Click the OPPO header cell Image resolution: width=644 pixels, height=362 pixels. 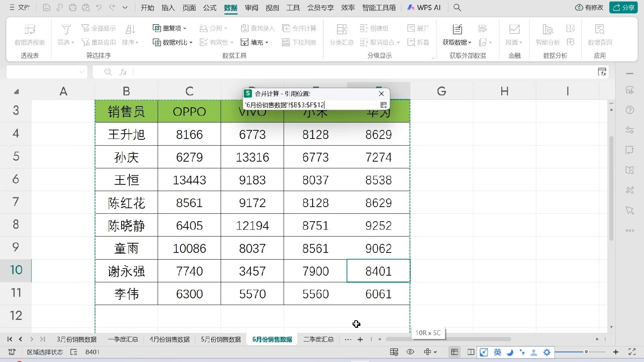coord(189,111)
